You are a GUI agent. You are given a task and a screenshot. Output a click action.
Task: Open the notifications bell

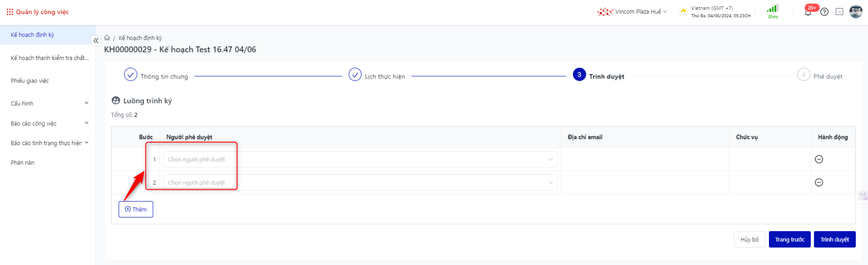tap(808, 12)
